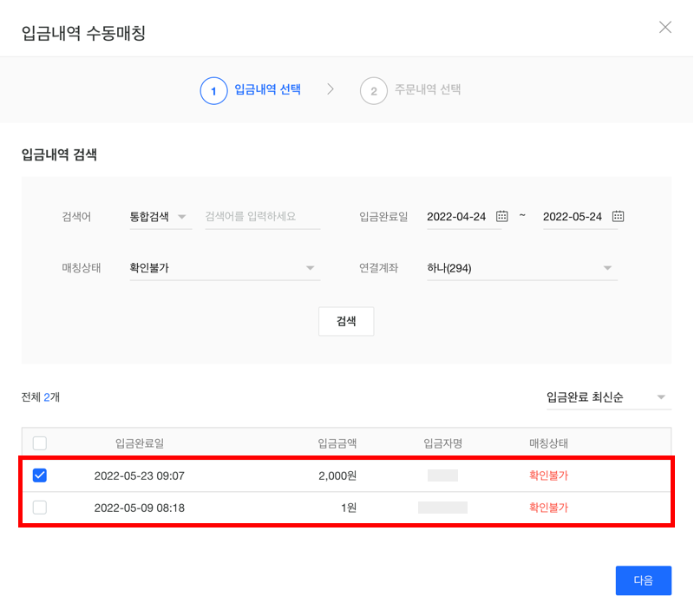Open the end date calendar picker
This screenshot has height=616, width=694.
click(618, 216)
